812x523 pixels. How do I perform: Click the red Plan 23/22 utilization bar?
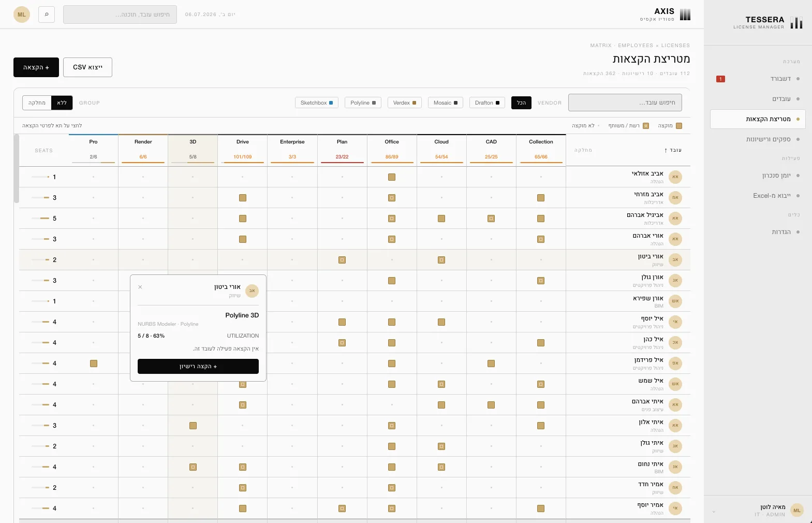[342, 163]
